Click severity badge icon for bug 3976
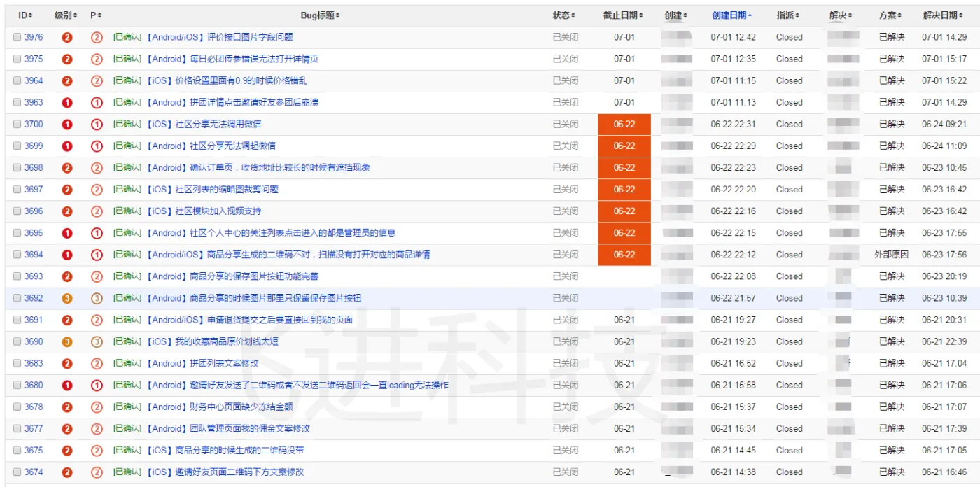Screen dimensions: 980x487 click(x=67, y=38)
